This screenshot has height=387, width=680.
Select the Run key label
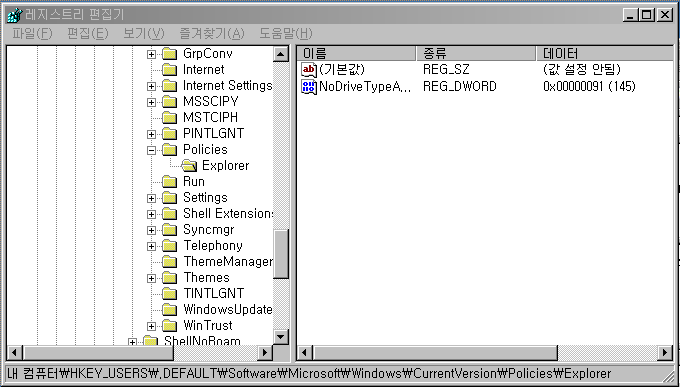[x=193, y=182]
